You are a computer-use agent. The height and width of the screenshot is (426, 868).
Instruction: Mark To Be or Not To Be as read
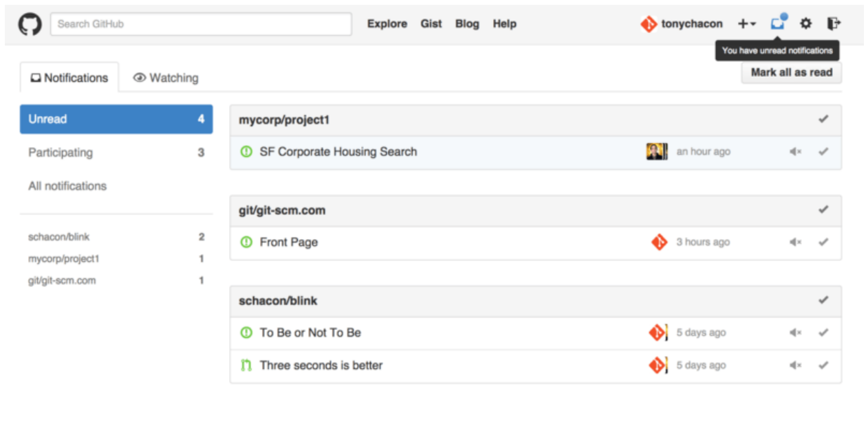[x=823, y=333]
